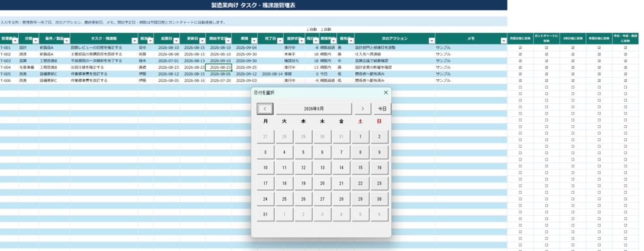This screenshot has width=644, height=251.
Task: Select day 15 in August calendar
Action: pyautogui.click(x=360, y=168)
